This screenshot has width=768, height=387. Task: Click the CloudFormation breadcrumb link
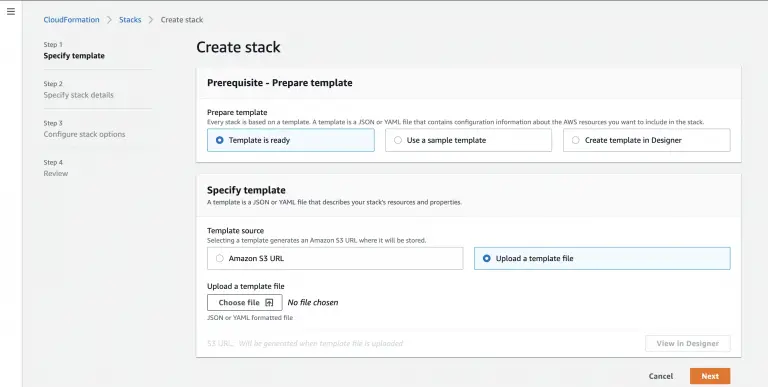[x=72, y=20]
